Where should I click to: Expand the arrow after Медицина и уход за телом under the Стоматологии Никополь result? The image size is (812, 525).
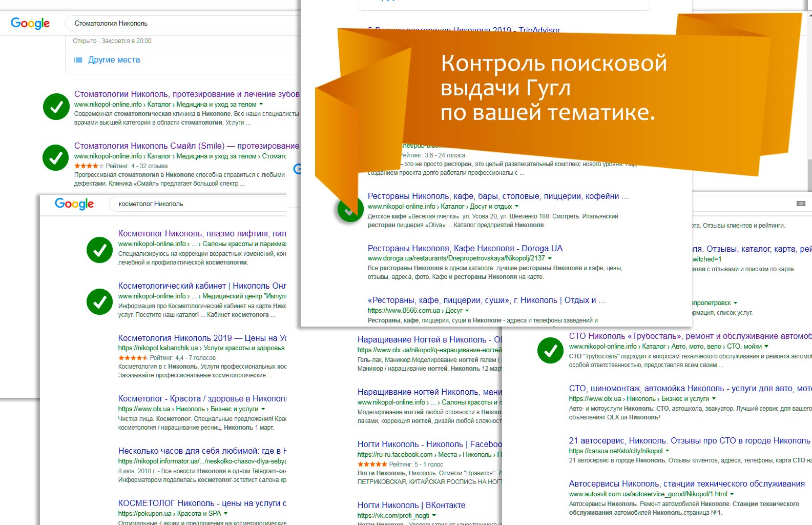point(261,104)
